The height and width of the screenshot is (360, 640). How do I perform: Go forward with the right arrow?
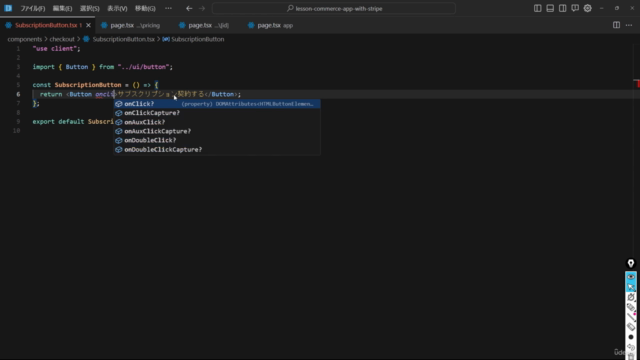click(x=202, y=8)
